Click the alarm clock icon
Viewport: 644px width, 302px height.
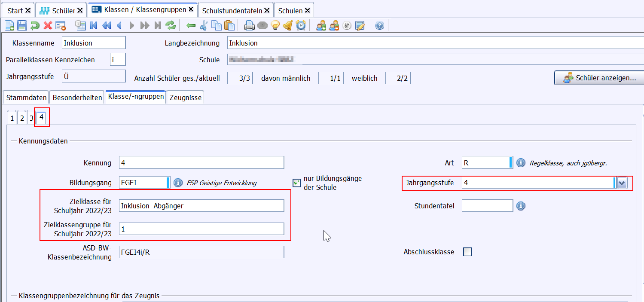pos(301,26)
